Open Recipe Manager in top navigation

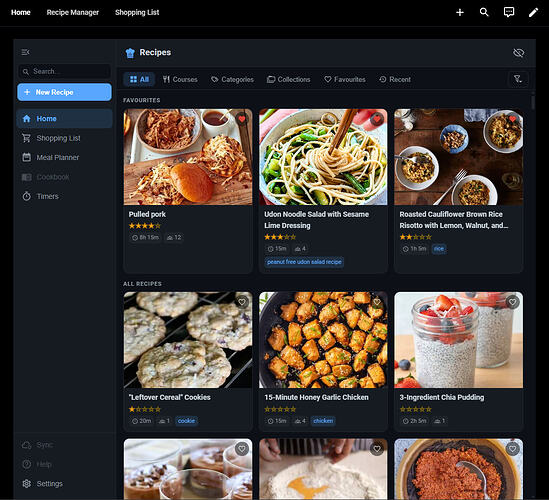pos(73,13)
